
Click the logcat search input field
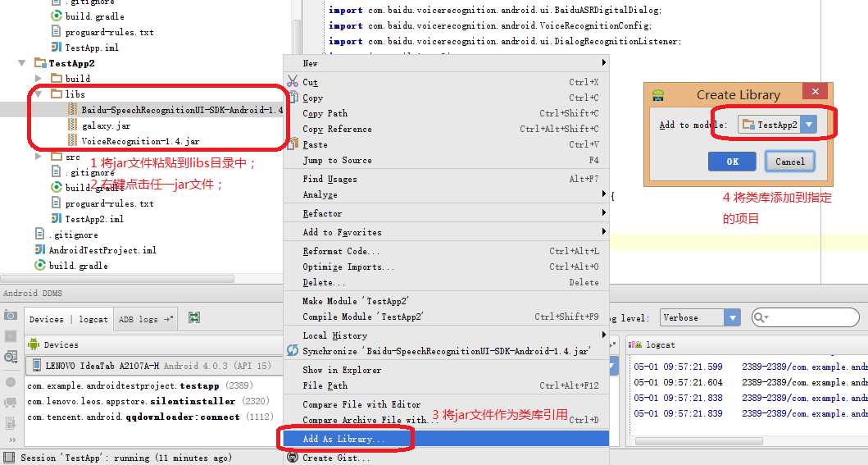[x=806, y=317]
